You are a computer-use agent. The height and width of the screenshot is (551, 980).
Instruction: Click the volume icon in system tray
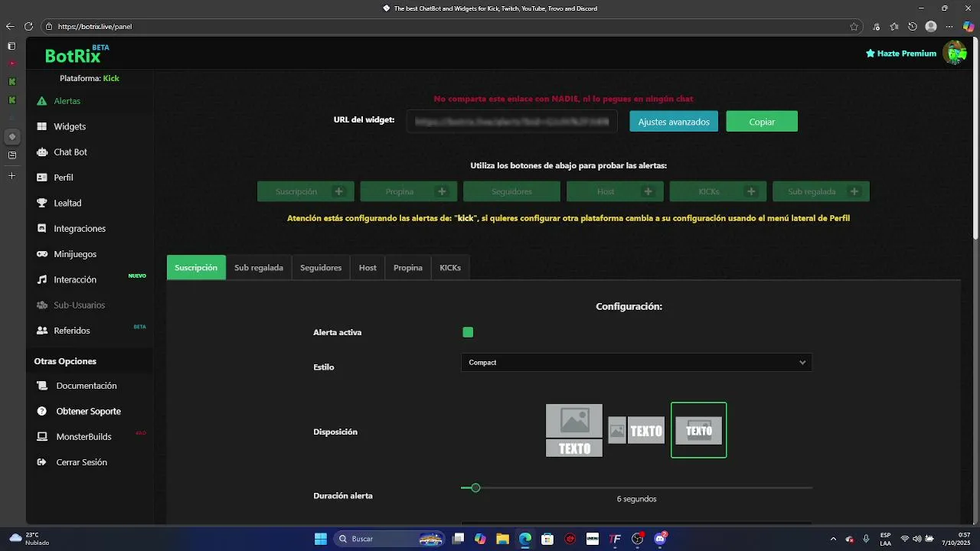tap(917, 539)
